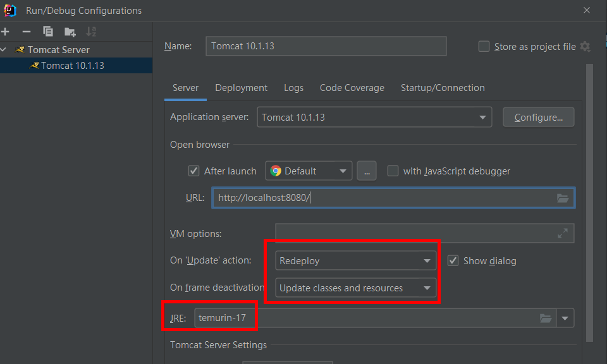Browse folder icon in JRE field
This screenshot has width=607, height=364.
546,318
